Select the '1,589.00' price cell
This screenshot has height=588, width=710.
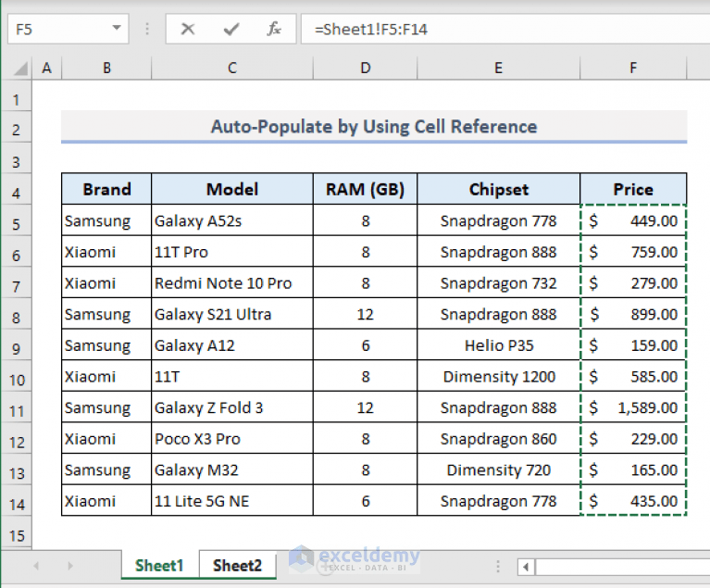633,407
